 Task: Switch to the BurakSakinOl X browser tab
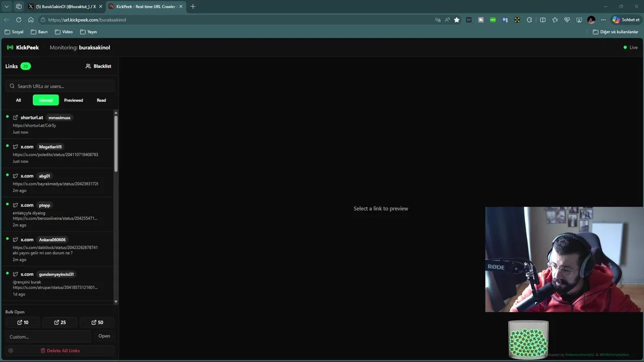(x=65, y=7)
